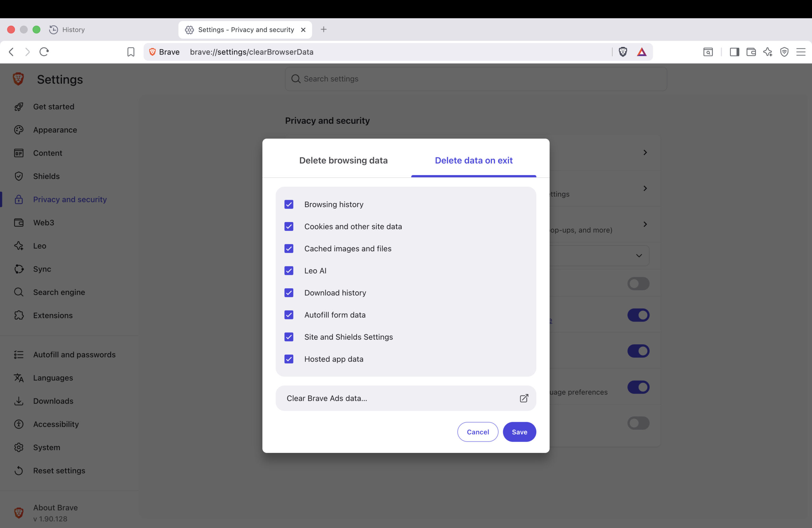Open the tab search icon in the toolbar
This screenshot has height=528, width=812.
pyautogui.click(x=708, y=52)
